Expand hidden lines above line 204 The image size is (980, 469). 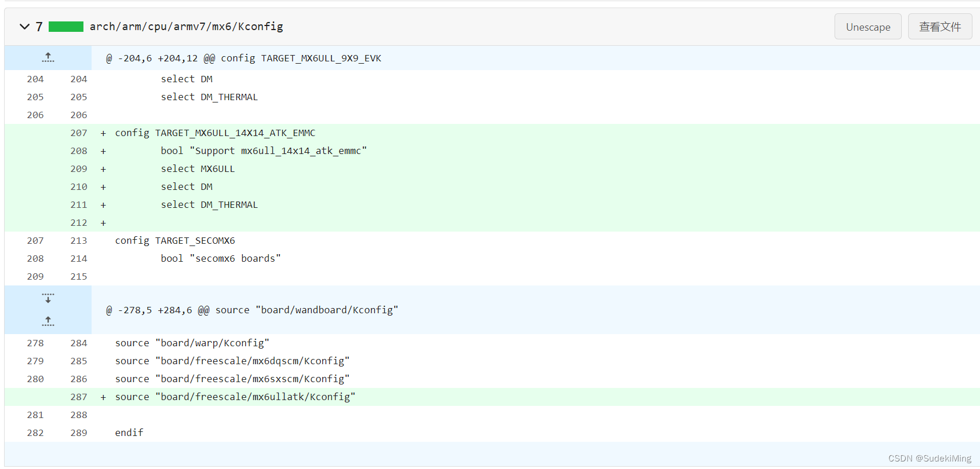click(x=48, y=57)
